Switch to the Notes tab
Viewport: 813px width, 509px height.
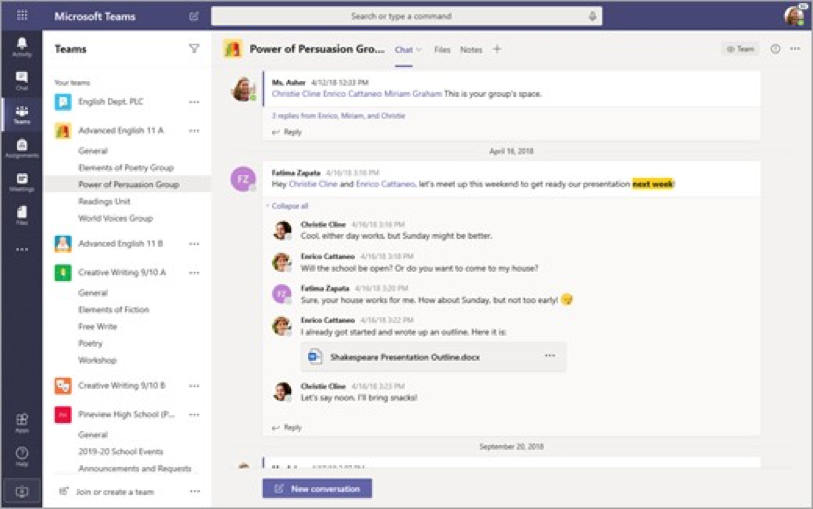point(471,49)
